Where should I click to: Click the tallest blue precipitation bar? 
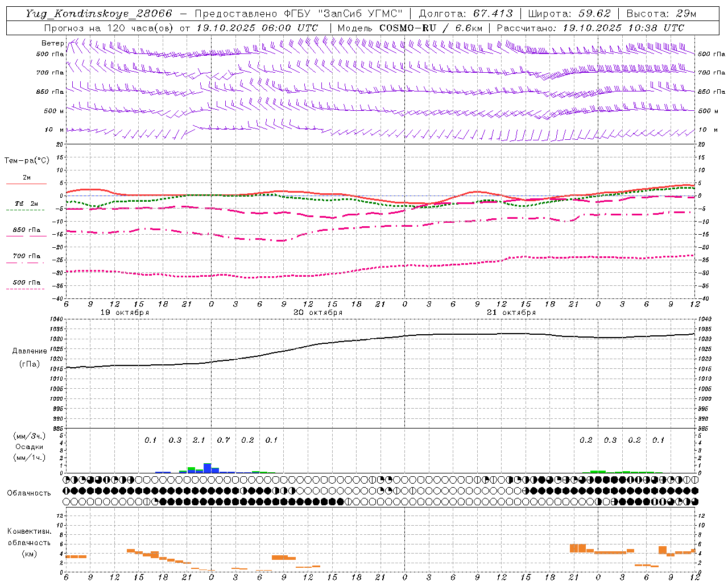tap(208, 468)
